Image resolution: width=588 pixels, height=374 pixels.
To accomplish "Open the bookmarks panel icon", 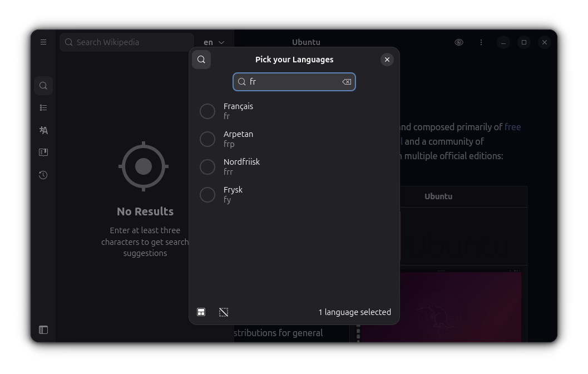I will click(x=43, y=152).
